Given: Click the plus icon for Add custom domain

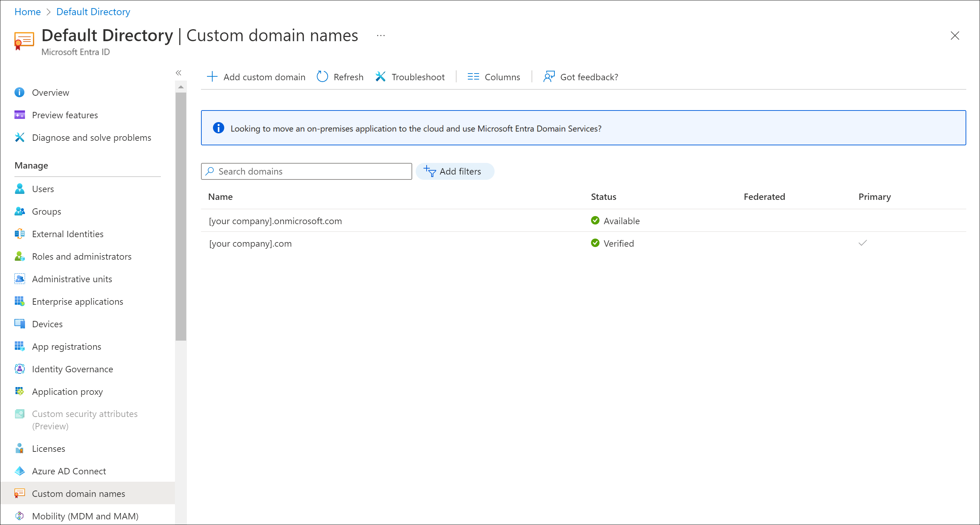Looking at the screenshot, I should (212, 77).
